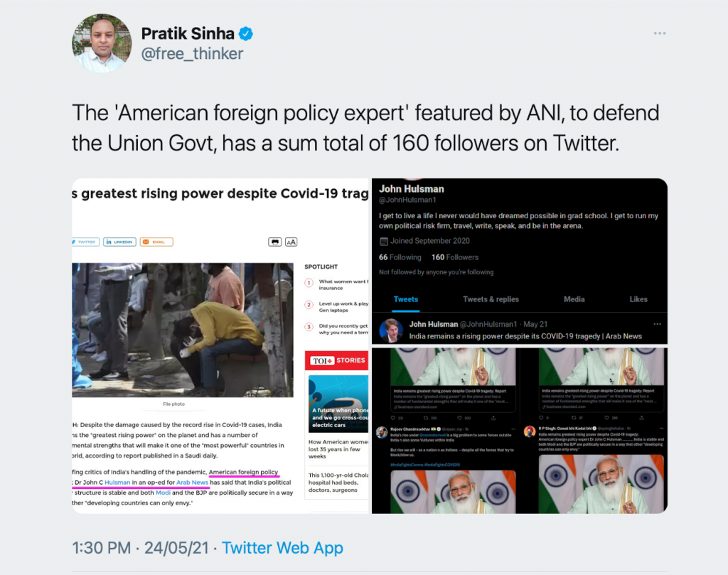Click the blue verified badge next to Pratik Sinha
Viewport: 728px width, 575px height.
coord(245,34)
